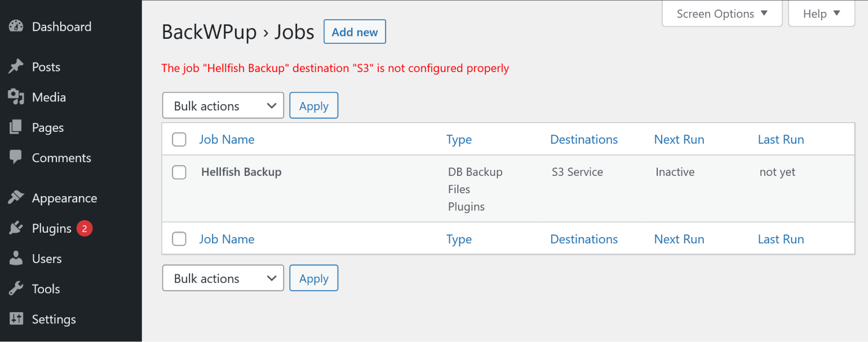Expand the Screen Options panel
The height and width of the screenshot is (342, 868).
[722, 14]
